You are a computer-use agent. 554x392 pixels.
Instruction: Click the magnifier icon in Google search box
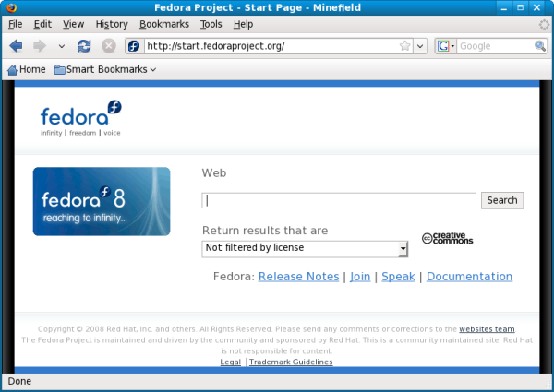tap(540, 46)
